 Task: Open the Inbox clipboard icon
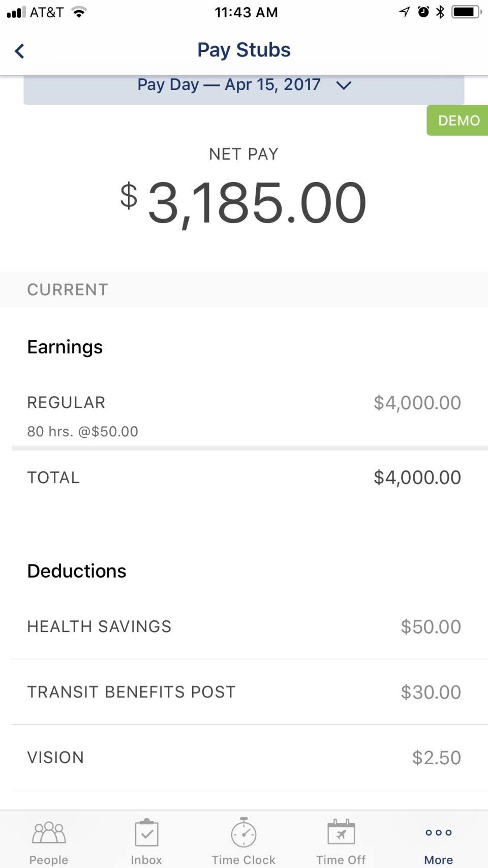click(146, 833)
